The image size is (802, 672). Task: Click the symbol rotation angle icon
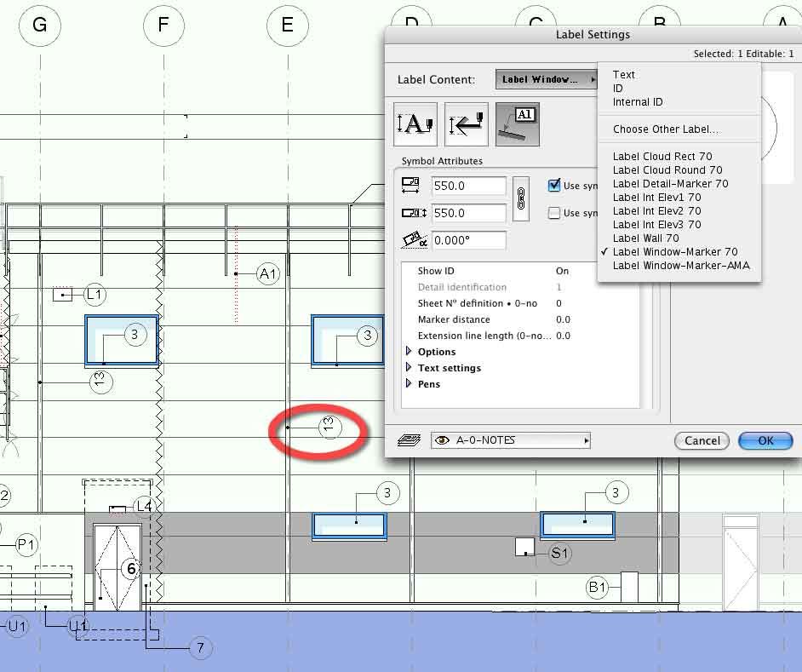click(x=415, y=240)
